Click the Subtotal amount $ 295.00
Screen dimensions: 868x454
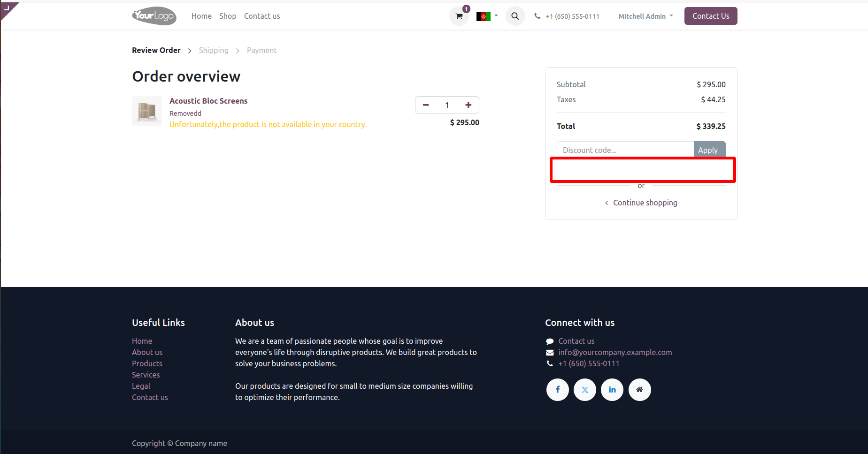pyautogui.click(x=711, y=84)
